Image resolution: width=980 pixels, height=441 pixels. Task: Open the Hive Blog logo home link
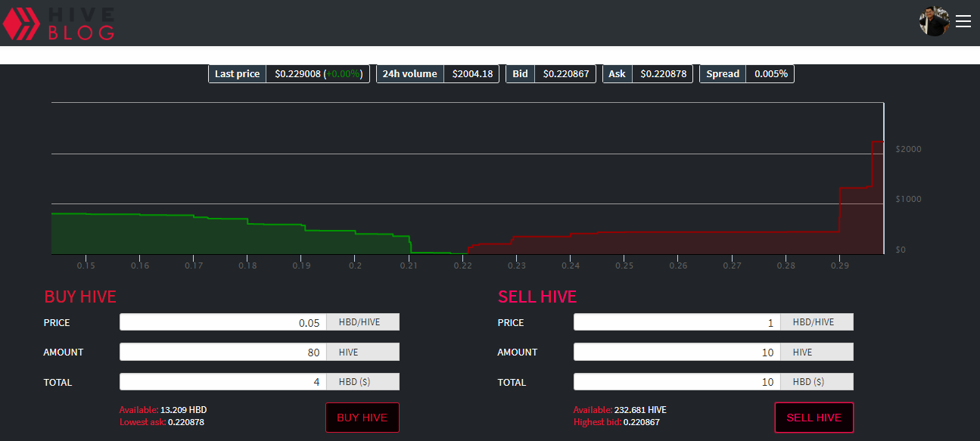(58, 23)
